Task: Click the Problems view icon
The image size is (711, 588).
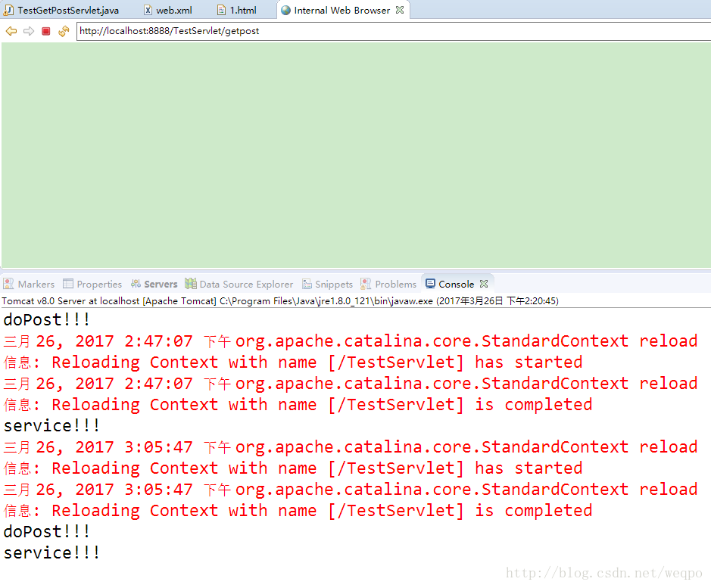Action: [366, 284]
